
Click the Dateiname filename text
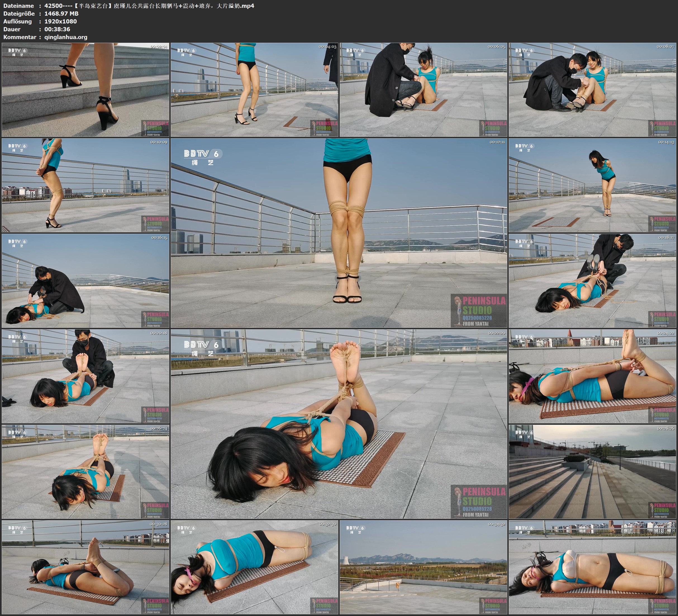click(149, 6)
